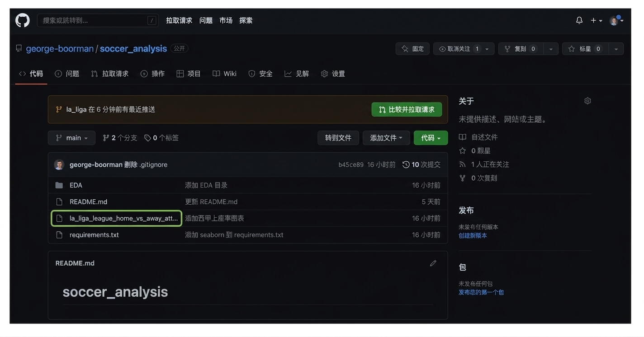Open README.md file in list
The height and width of the screenshot is (337, 644).
(88, 202)
